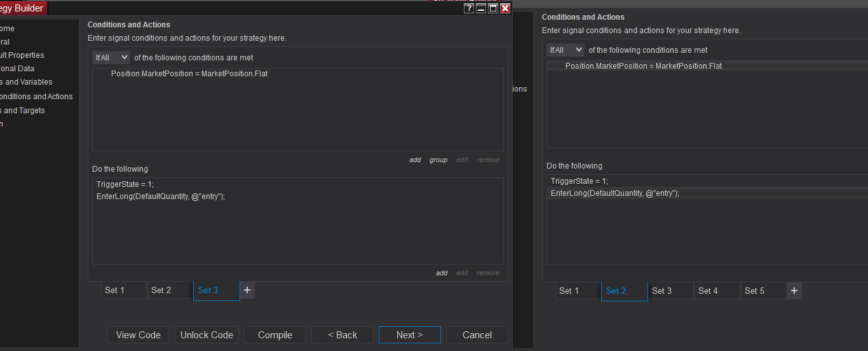
Task: Select the EnterLong action line in right panel
Action: point(614,193)
